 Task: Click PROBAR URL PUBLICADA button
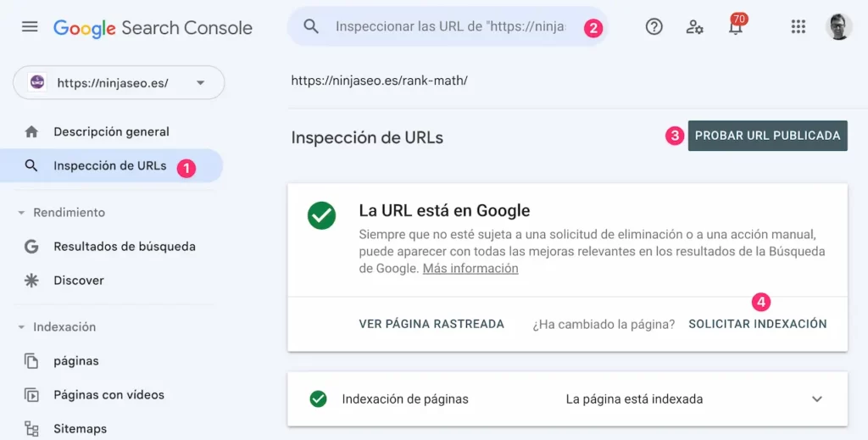click(x=767, y=136)
